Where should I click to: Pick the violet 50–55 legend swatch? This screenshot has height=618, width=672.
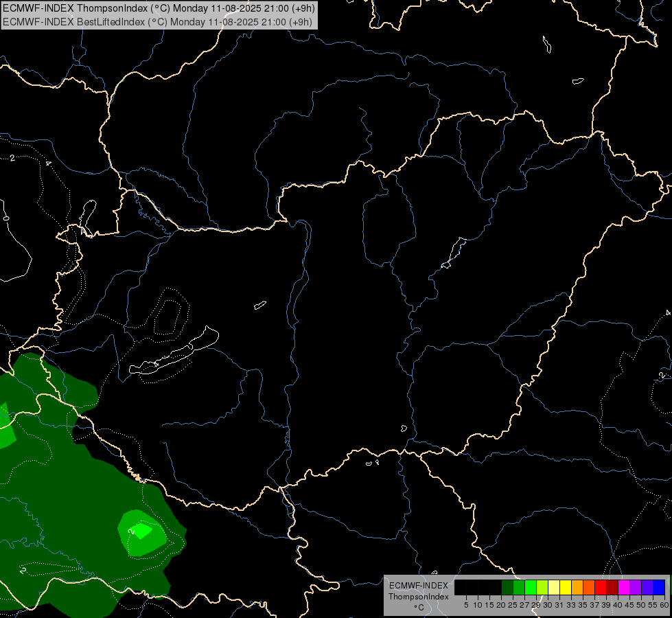coord(647,587)
